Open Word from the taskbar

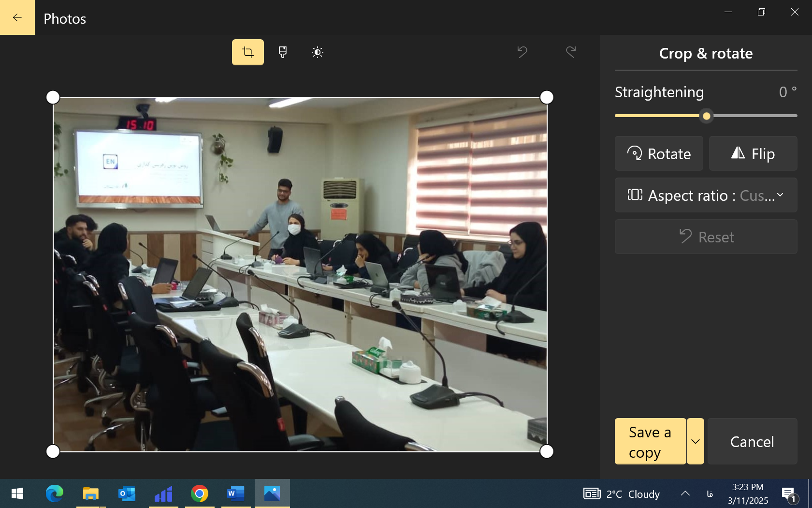point(236,494)
